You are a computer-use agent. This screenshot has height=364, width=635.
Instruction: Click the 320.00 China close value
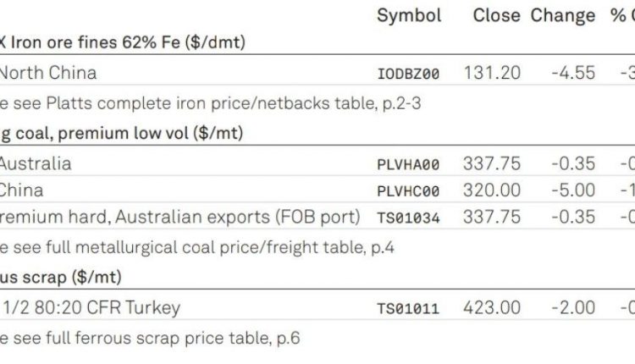pos(492,190)
